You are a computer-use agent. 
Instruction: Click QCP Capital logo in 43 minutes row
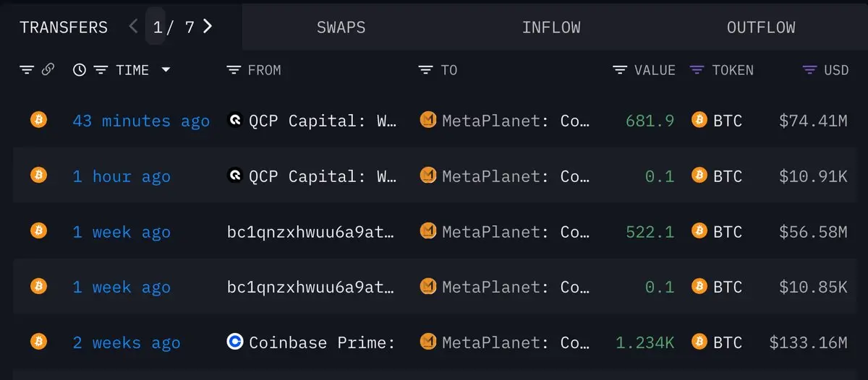click(x=235, y=120)
